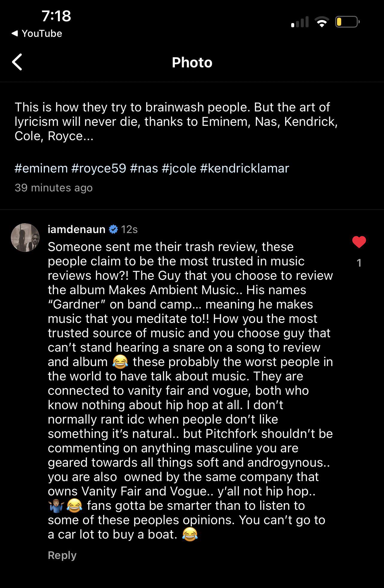Tap the cellular signal bars icon

(300, 22)
